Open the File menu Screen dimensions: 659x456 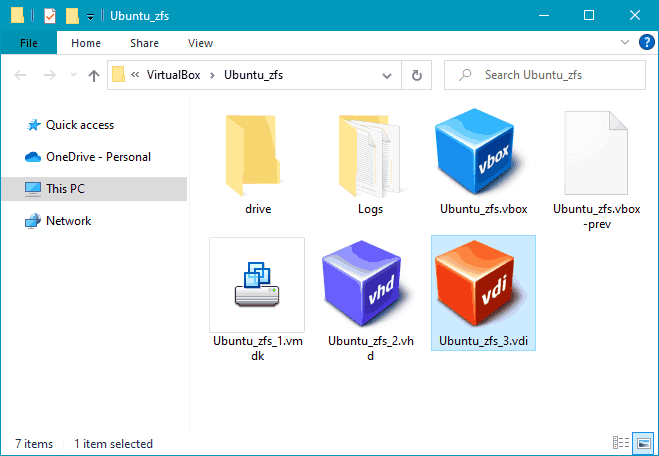pos(29,43)
